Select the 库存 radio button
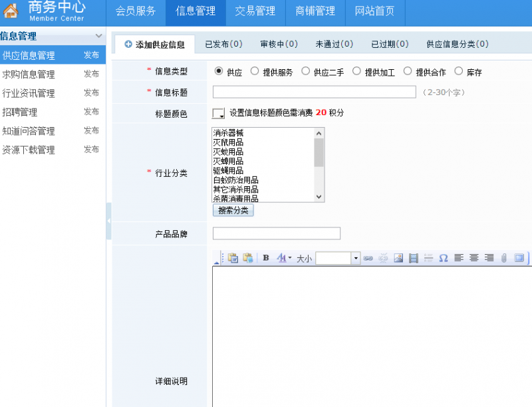Screen dimensions: 532x407 click(458, 71)
